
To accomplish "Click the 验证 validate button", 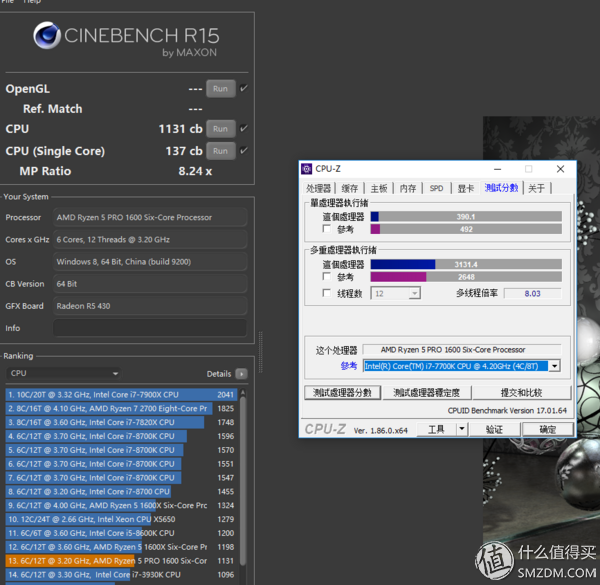I will [494, 429].
